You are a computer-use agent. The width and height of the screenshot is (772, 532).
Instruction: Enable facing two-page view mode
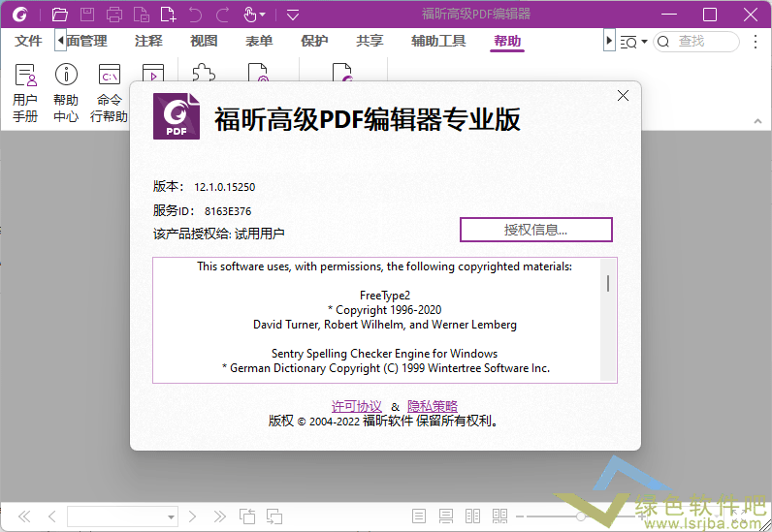[x=473, y=516]
